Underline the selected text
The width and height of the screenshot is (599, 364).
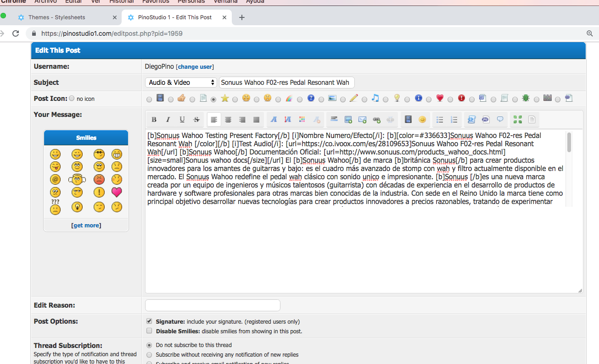pos(182,120)
